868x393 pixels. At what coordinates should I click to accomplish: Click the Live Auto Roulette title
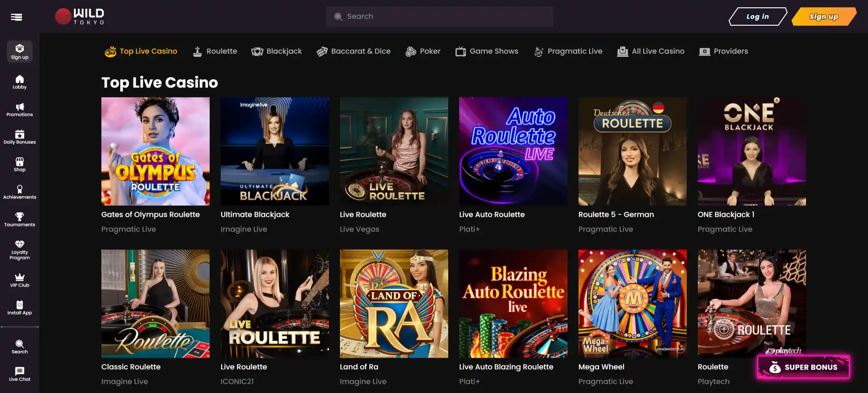point(492,215)
